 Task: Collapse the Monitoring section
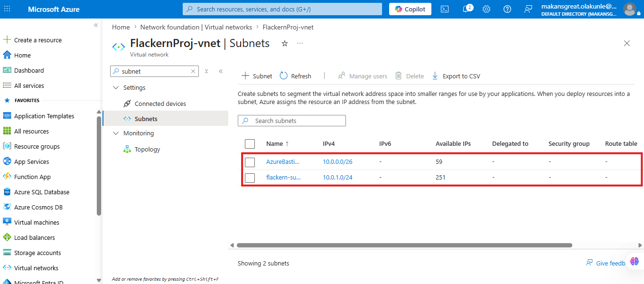point(116,133)
